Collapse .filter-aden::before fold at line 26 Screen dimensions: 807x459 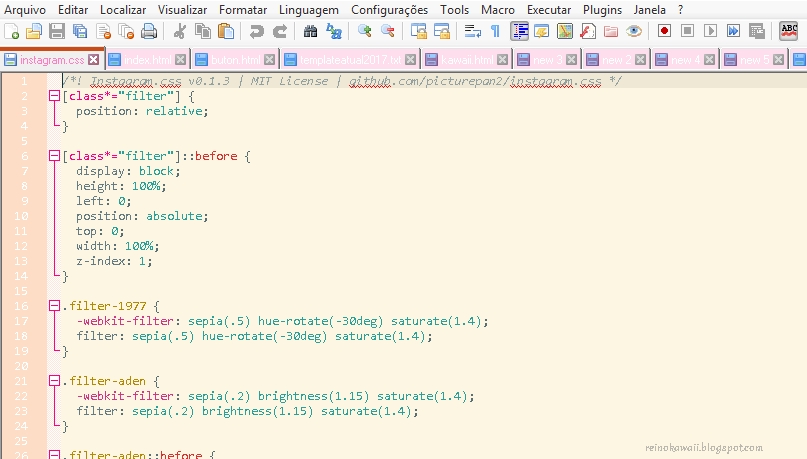tap(54, 454)
